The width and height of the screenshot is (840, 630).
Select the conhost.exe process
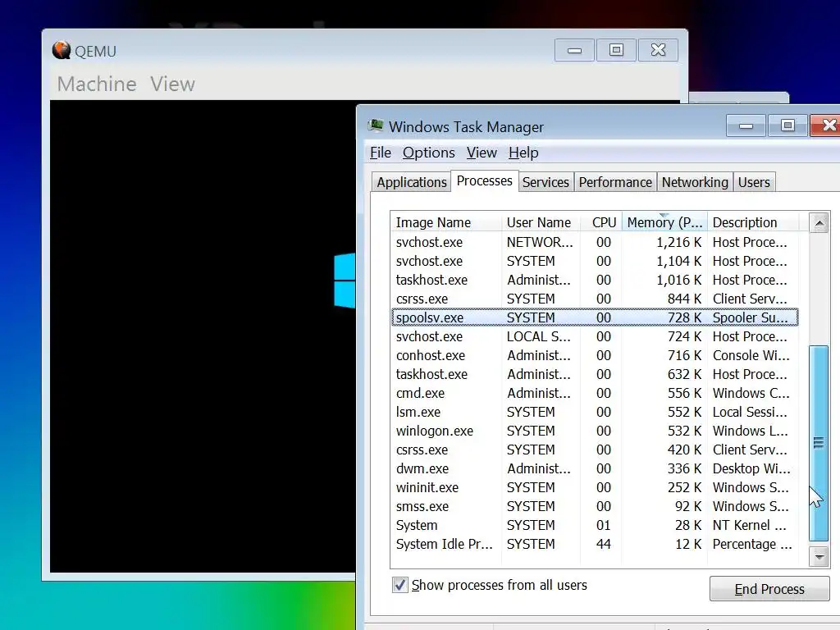pyautogui.click(x=595, y=355)
